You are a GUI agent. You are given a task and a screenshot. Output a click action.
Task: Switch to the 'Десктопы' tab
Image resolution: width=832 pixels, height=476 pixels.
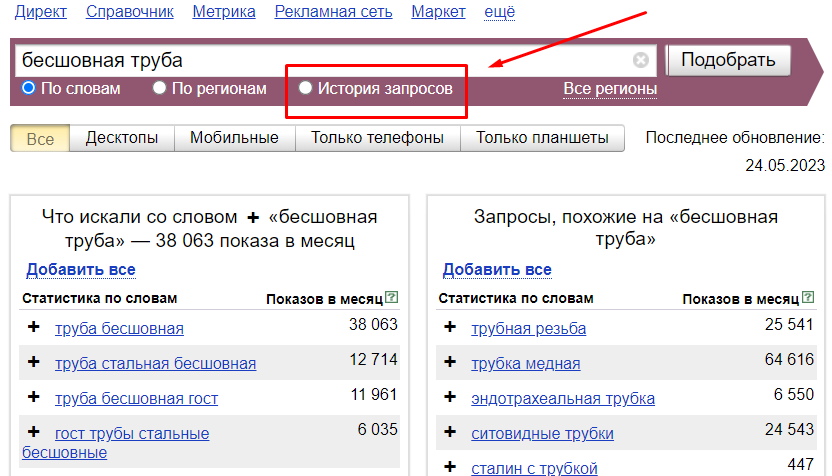click(x=122, y=138)
